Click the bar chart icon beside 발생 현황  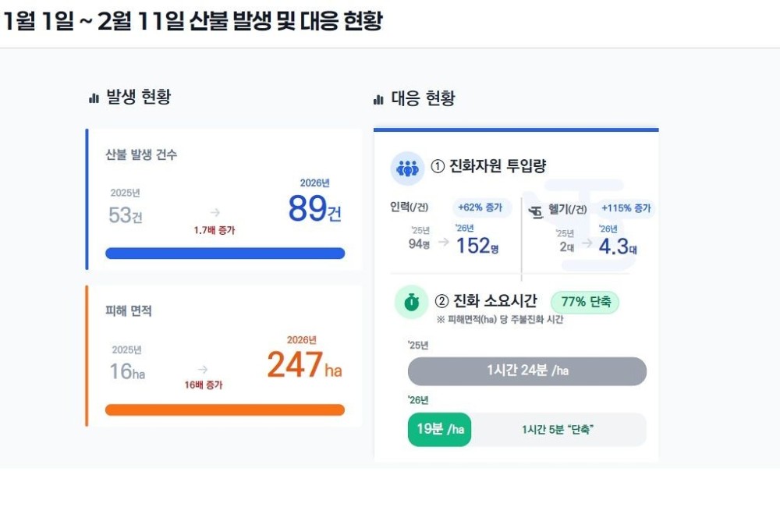click(94, 98)
